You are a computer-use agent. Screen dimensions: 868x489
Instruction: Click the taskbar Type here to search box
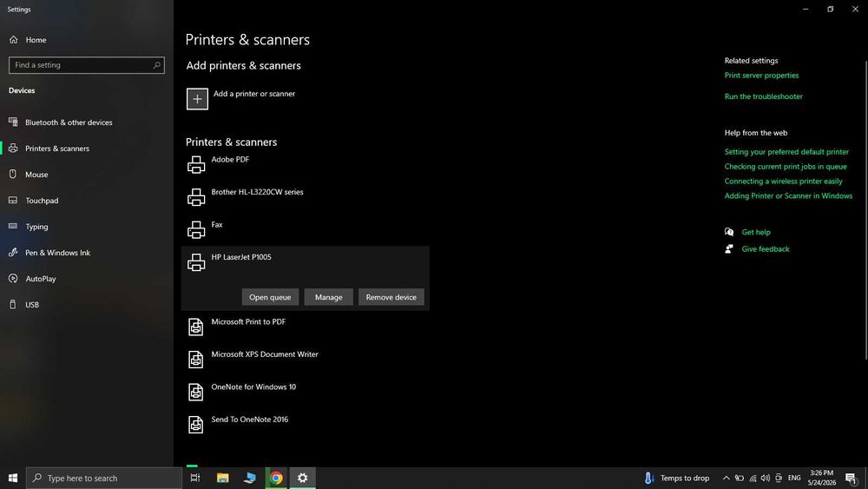click(104, 478)
